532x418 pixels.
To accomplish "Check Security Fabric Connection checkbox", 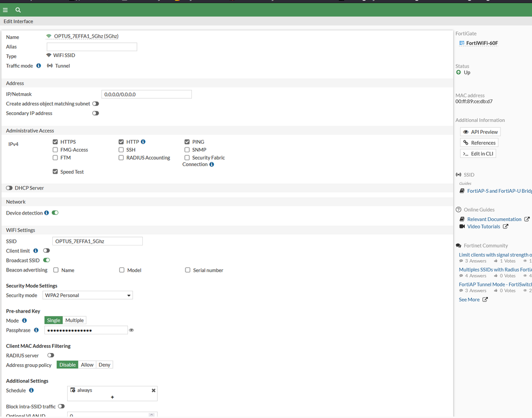I will pos(187,158).
